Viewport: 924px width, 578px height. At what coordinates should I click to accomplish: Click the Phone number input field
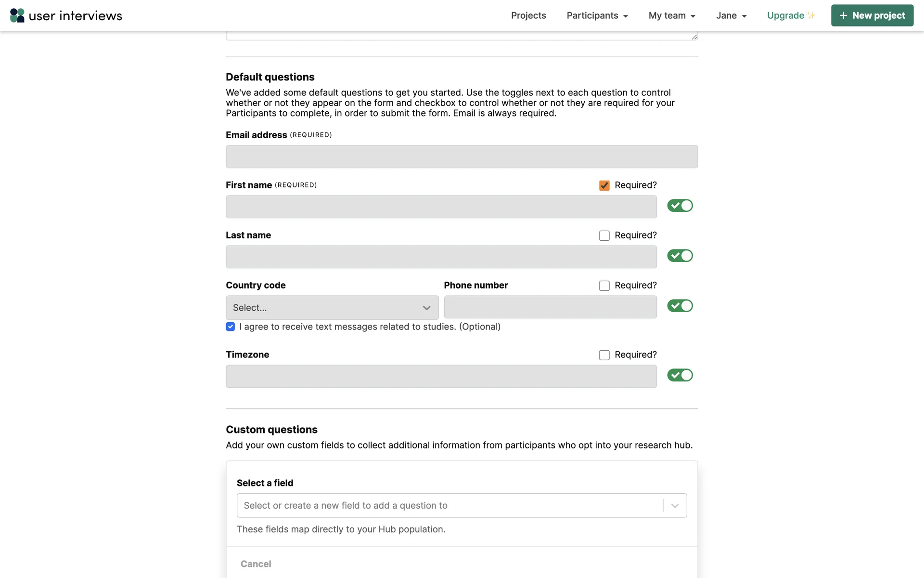click(550, 307)
